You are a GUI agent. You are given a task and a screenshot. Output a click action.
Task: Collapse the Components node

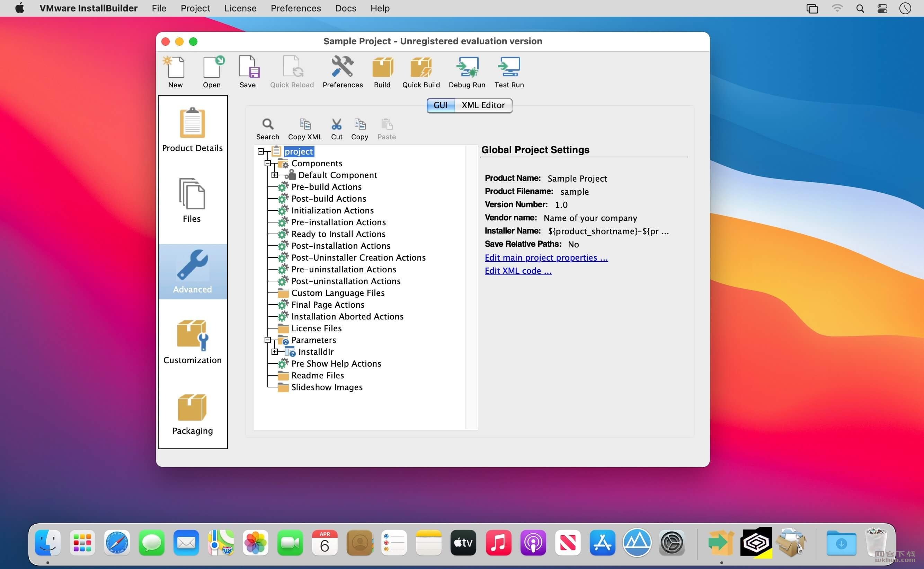coord(268,163)
